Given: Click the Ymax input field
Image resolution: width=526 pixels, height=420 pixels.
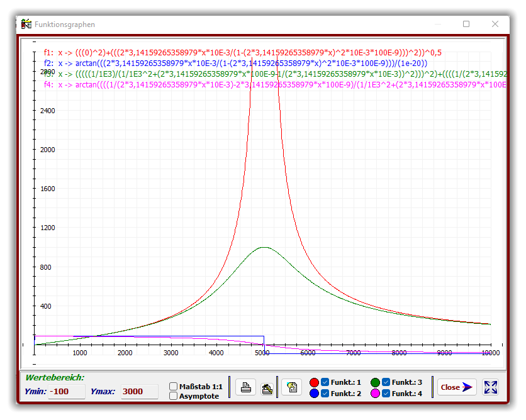Looking at the screenshot, I should (139, 392).
